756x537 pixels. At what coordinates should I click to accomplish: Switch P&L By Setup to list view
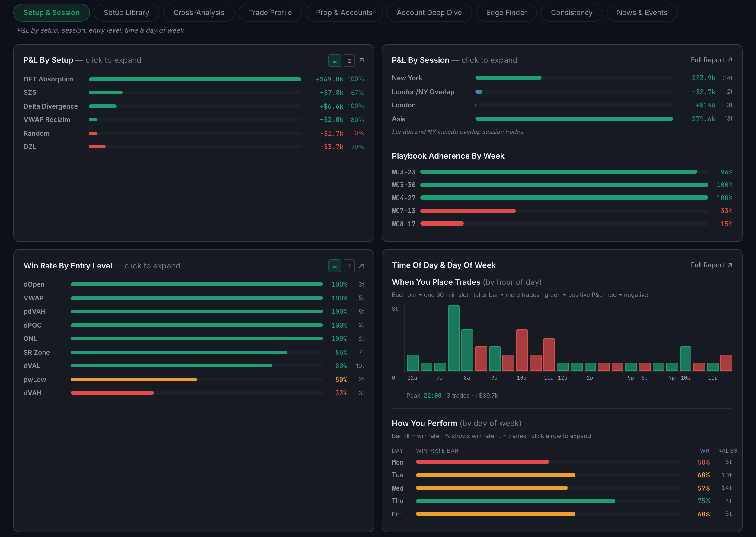tap(335, 61)
